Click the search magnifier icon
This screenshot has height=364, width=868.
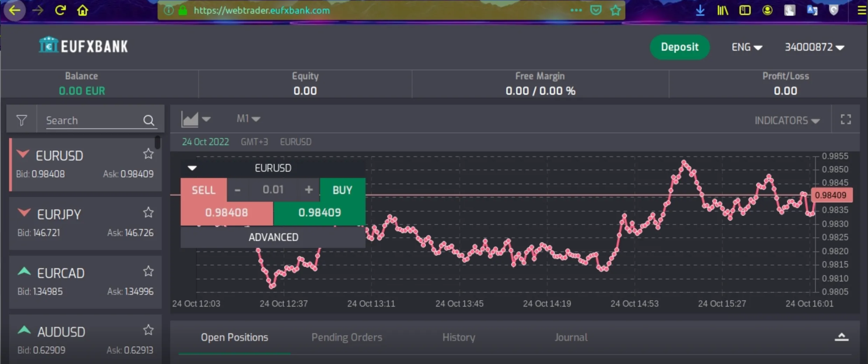149,120
